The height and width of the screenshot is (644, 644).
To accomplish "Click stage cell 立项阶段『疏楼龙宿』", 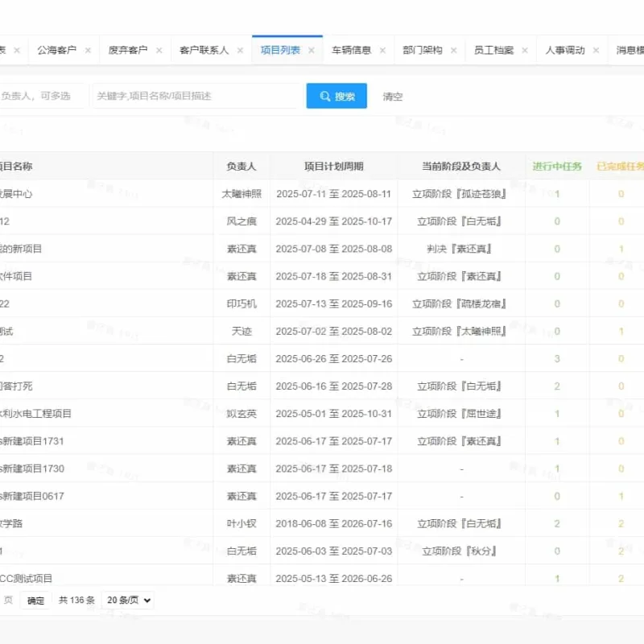I will [459, 304].
